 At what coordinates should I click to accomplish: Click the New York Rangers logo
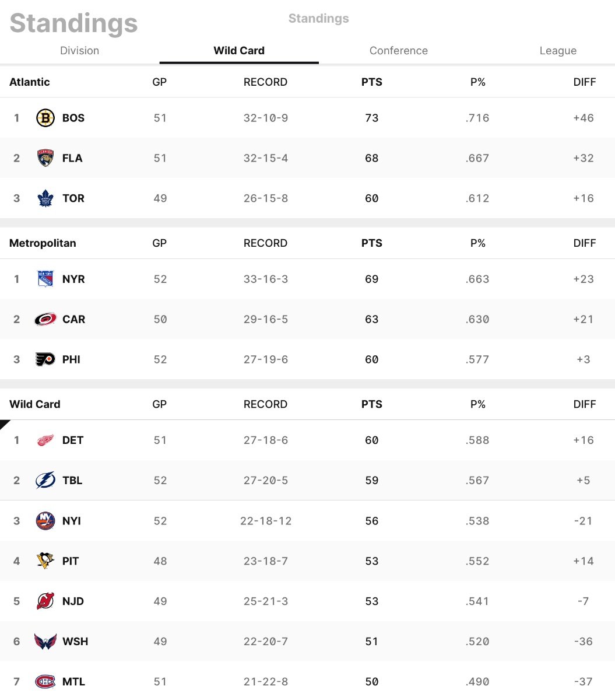[45, 279]
